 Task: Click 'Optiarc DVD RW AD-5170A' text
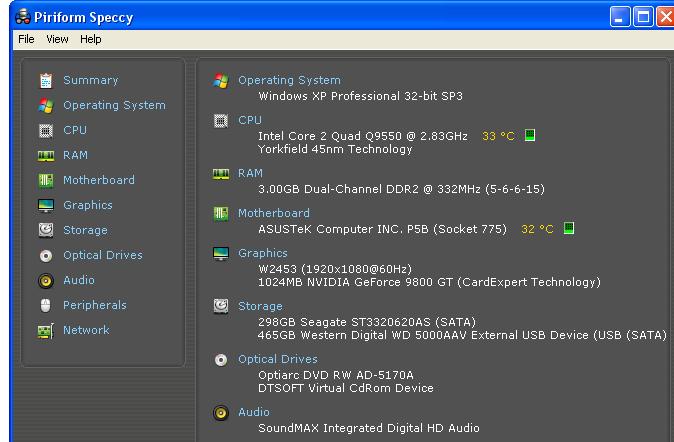(336, 375)
